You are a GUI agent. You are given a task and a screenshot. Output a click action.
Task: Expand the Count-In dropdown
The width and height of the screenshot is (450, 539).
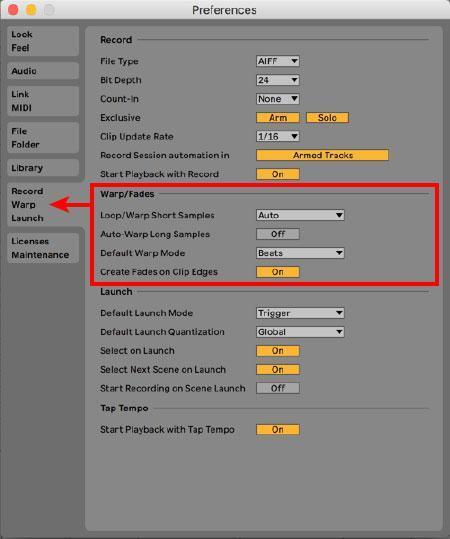pyautogui.click(x=277, y=99)
